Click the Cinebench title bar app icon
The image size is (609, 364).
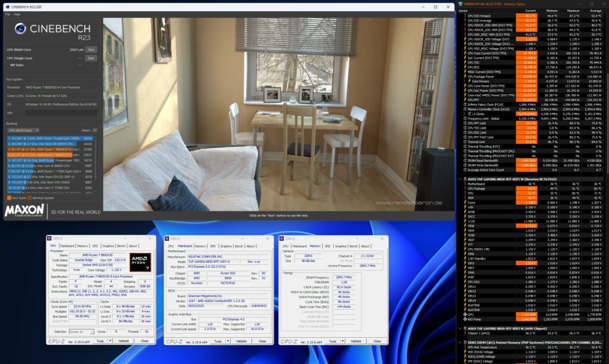coord(7,7)
